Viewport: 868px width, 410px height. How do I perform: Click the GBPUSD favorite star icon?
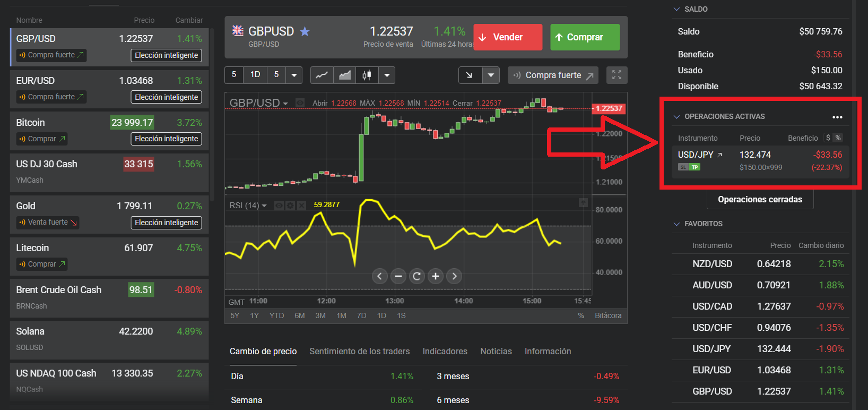click(x=305, y=31)
